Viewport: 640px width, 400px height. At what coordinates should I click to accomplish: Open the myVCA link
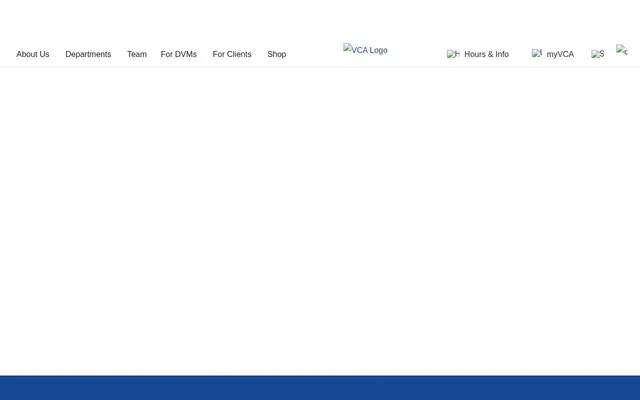[x=560, y=54]
